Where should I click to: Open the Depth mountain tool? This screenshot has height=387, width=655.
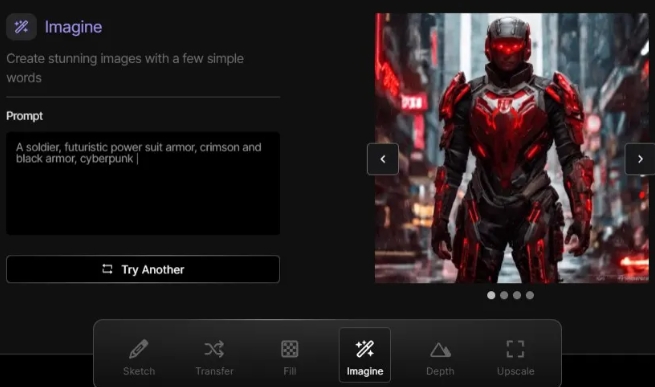click(x=440, y=355)
